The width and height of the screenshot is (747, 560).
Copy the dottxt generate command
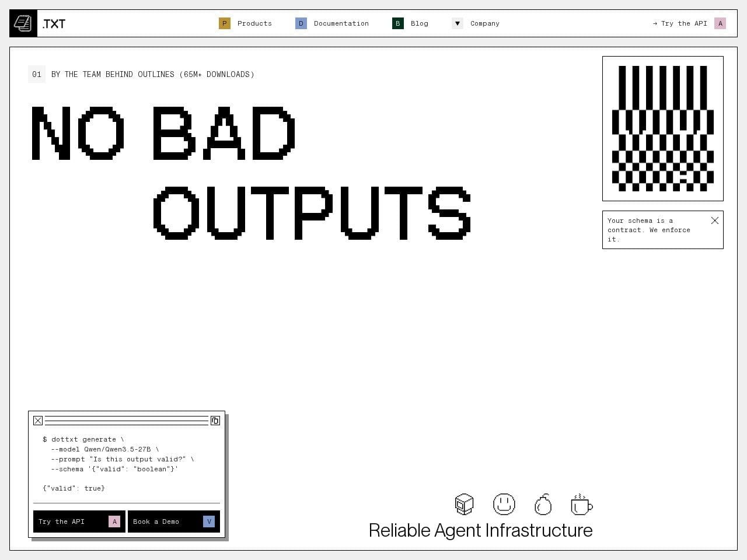(x=215, y=421)
